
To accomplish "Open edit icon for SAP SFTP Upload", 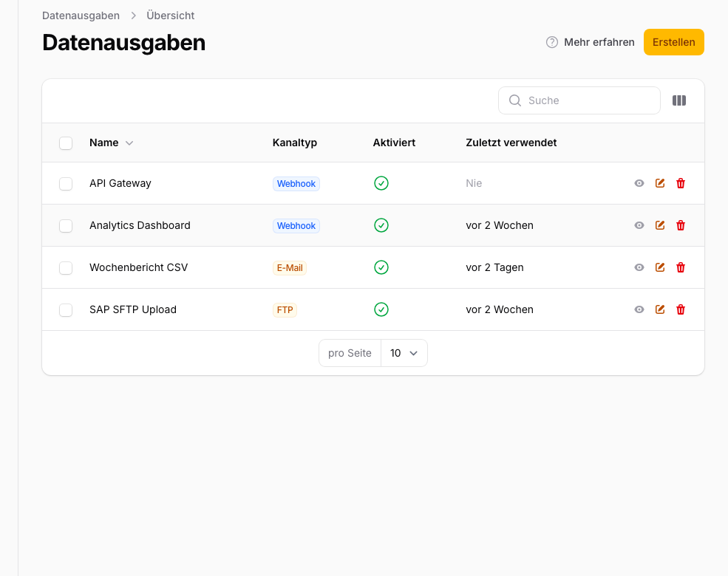I will pos(660,309).
